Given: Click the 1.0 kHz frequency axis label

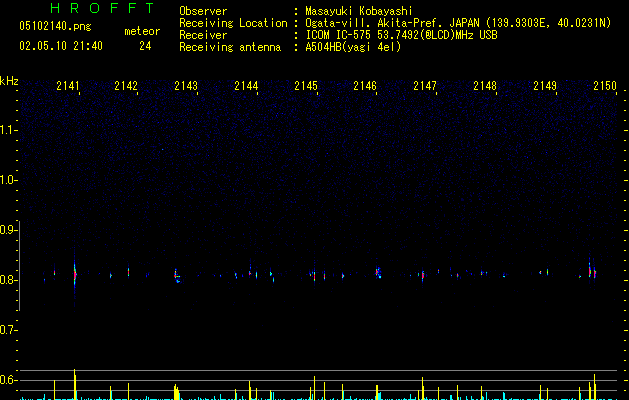Looking at the screenshot, I should coord(8,180).
